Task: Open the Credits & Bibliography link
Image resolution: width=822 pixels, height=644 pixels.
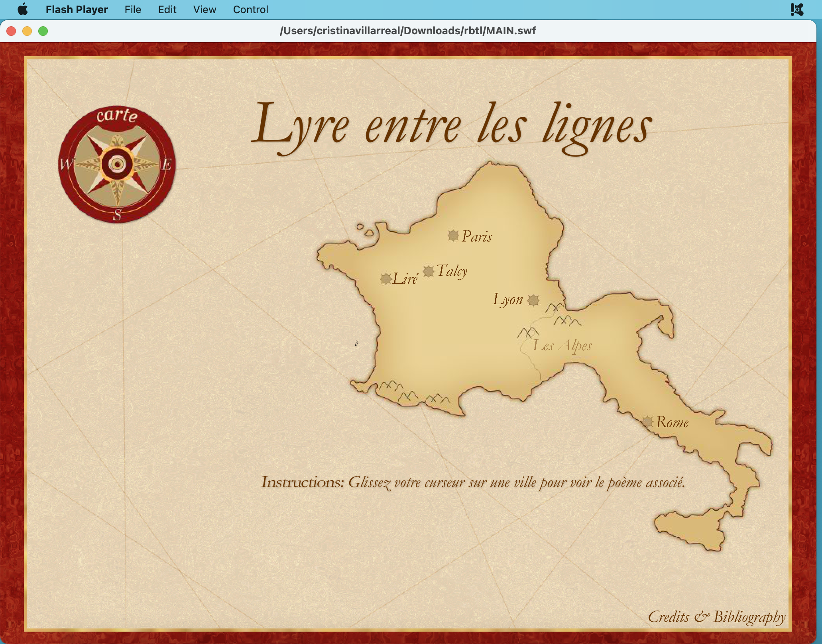Action: click(717, 617)
